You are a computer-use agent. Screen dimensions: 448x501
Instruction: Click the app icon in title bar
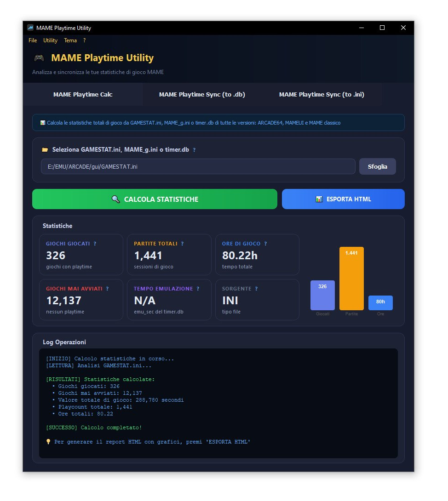click(x=30, y=28)
